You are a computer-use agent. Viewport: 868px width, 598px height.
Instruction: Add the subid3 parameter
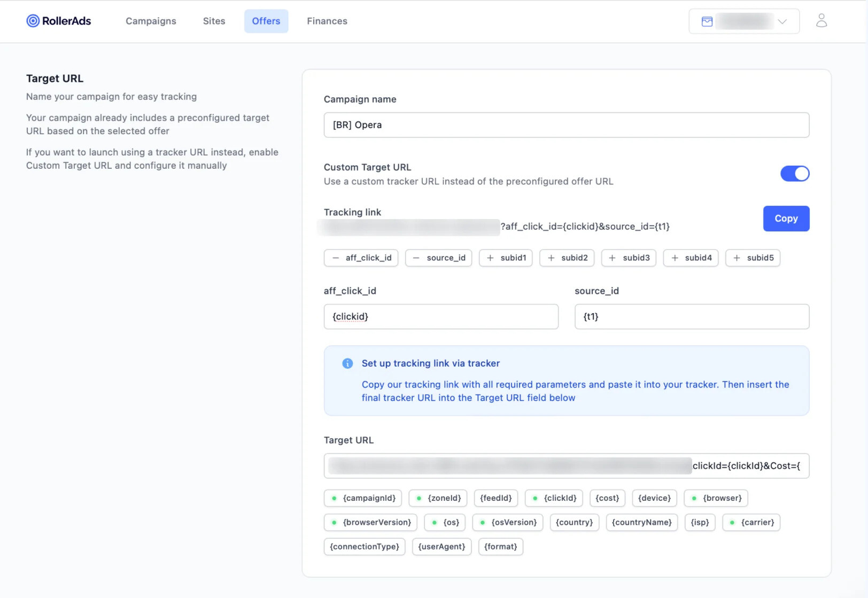[x=629, y=258]
